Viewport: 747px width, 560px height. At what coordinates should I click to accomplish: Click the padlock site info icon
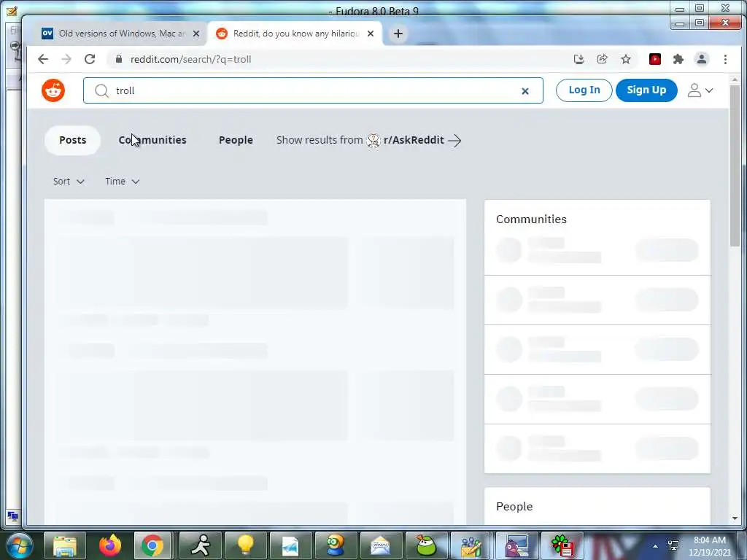pyautogui.click(x=119, y=59)
